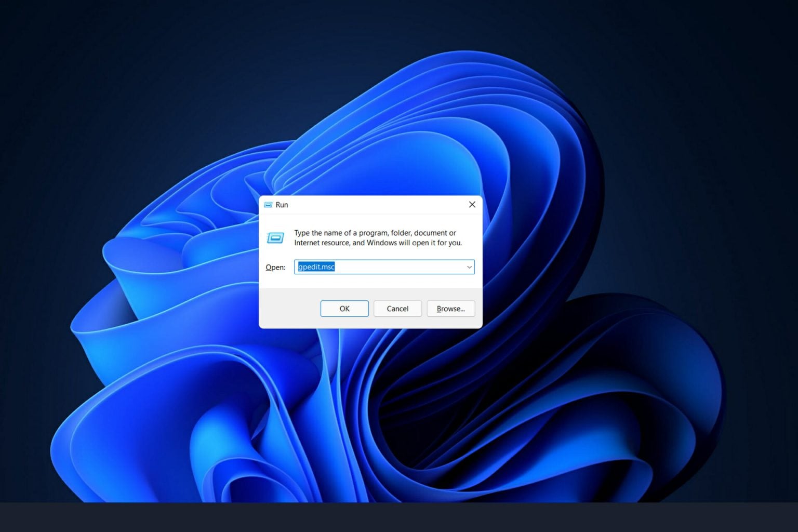This screenshot has height=532, width=798.
Task: Expand the Open field's command list
Action: (x=469, y=267)
